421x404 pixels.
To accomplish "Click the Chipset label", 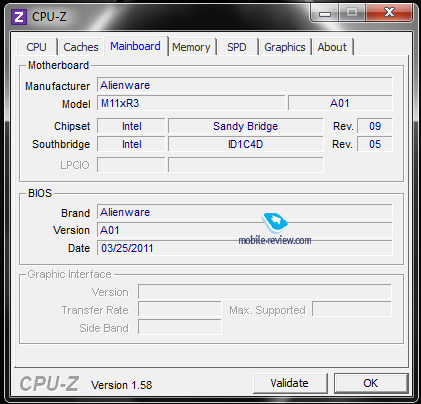I will tap(72, 126).
